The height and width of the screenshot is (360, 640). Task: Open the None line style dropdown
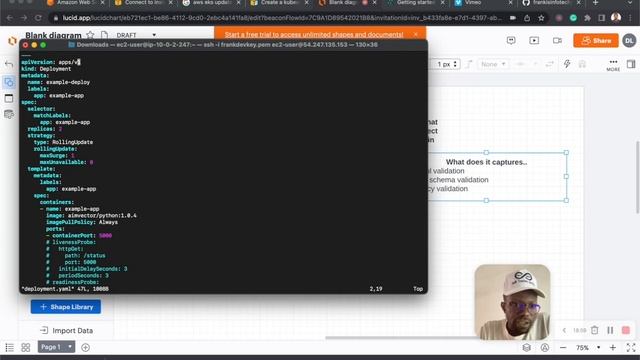tap(493, 64)
